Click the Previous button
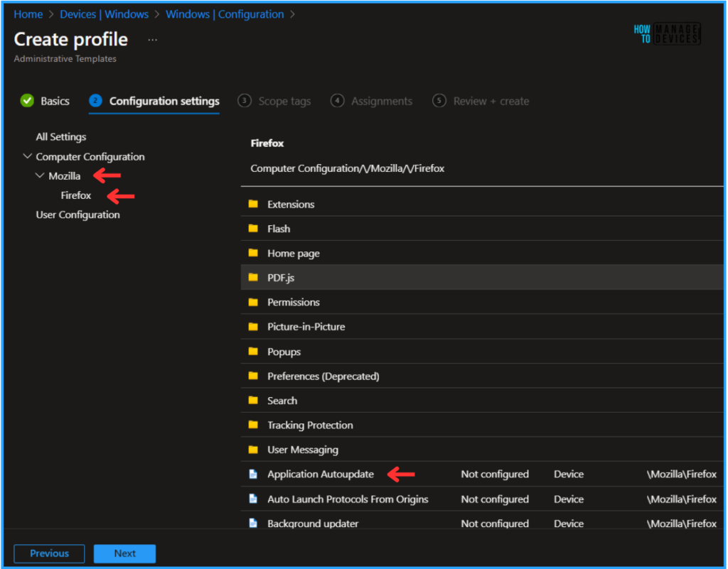The width and height of the screenshot is (728, 569). (x=49, y=553)
